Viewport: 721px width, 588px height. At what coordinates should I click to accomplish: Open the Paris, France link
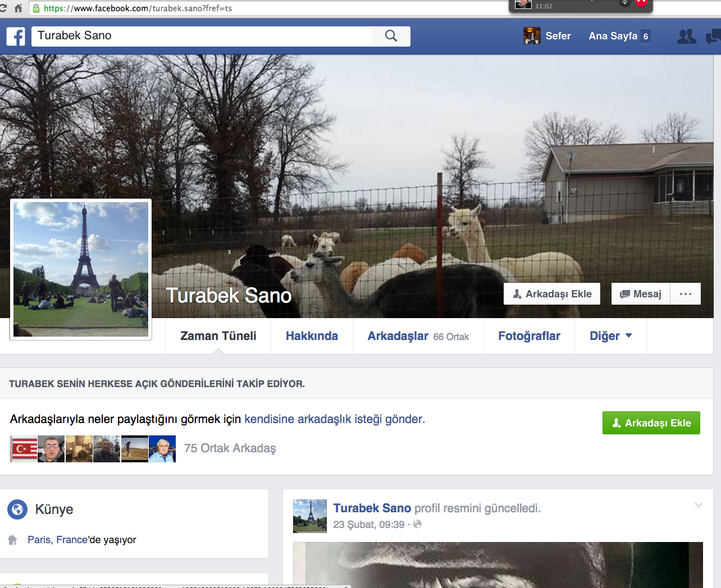pos(58,540)
